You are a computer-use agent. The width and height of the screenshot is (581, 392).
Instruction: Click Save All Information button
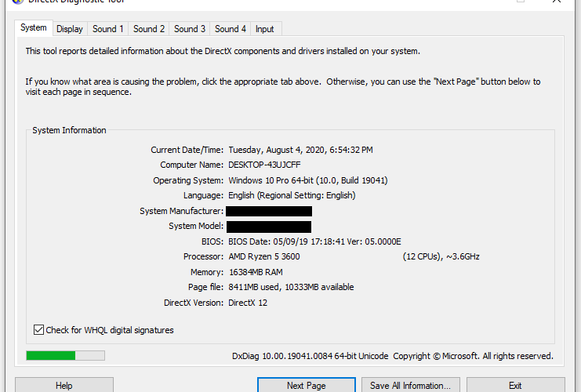click(411, 385)
